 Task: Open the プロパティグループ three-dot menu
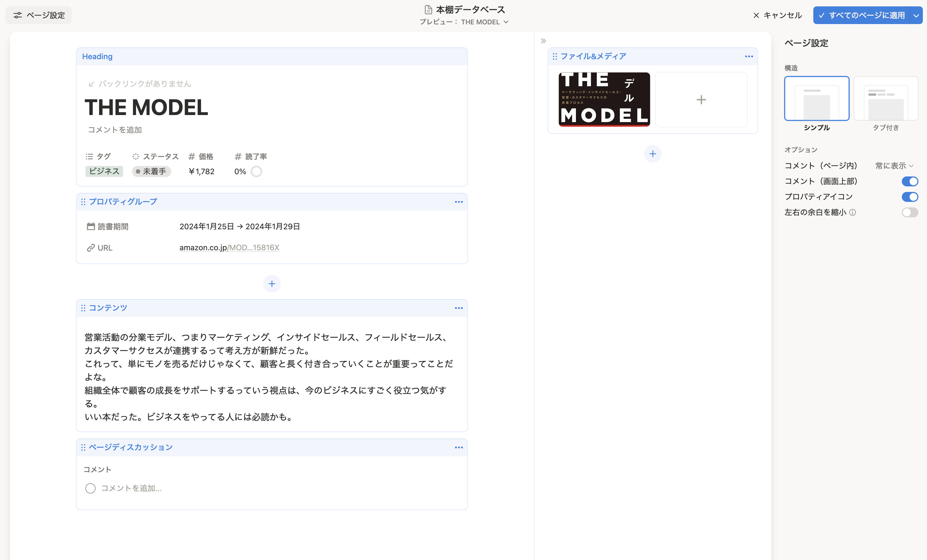click(459, 202)
